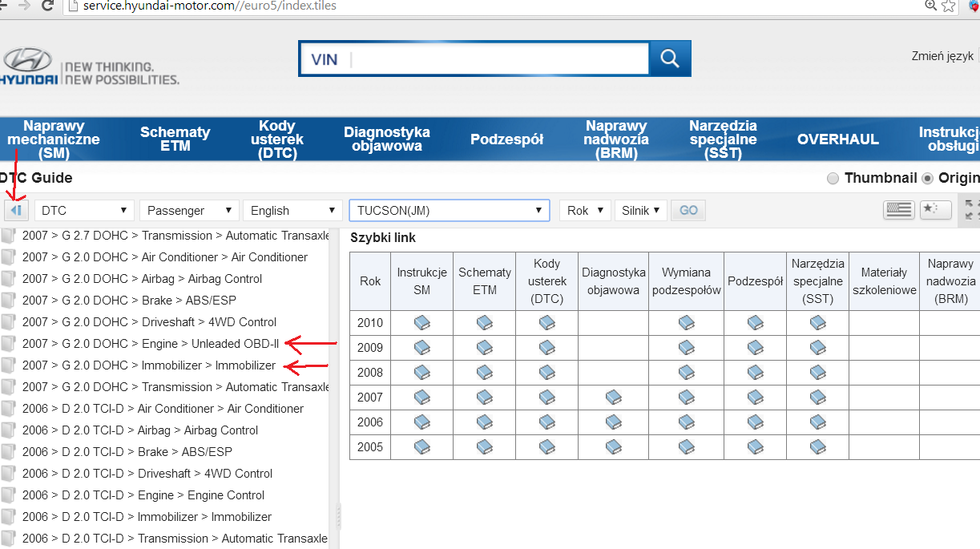This screenshot has height=549, width=980.
Task: Open 2006 D 2.0 TCI-D 4WD Control
Action: pos(147,473)
